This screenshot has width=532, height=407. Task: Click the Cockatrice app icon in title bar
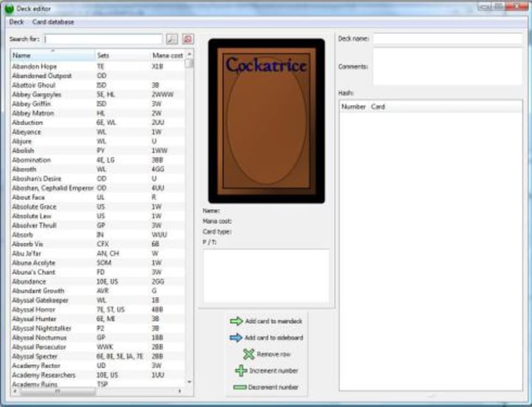(x=9, y=9)
